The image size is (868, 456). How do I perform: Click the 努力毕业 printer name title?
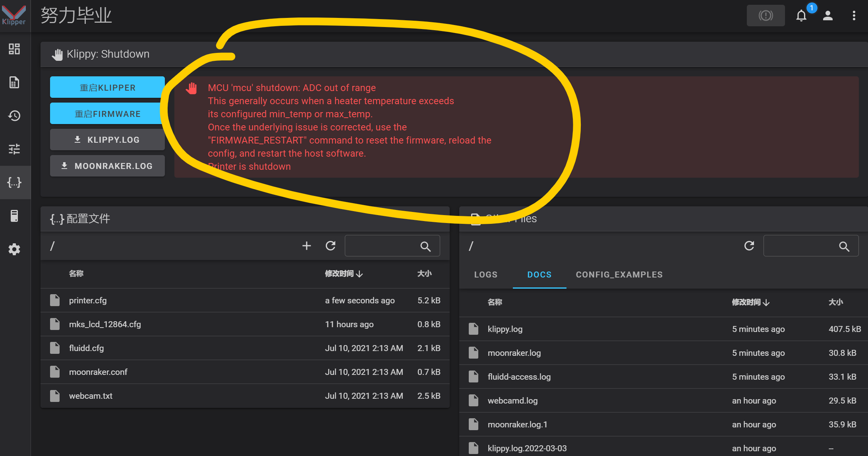click(x=76, y=16)
